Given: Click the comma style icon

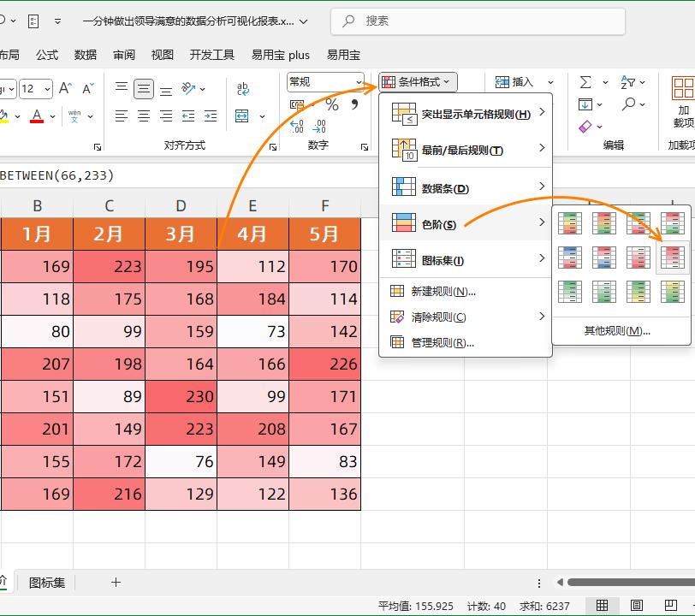Looking at the screenshot, I should 353,104.
